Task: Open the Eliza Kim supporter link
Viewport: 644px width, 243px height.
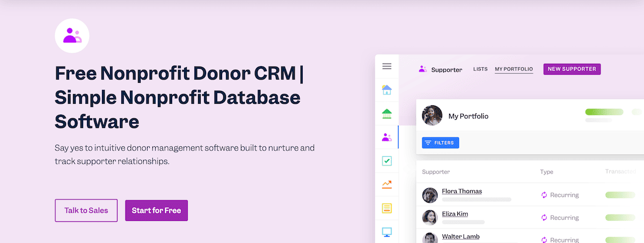Action: point(455,214)
